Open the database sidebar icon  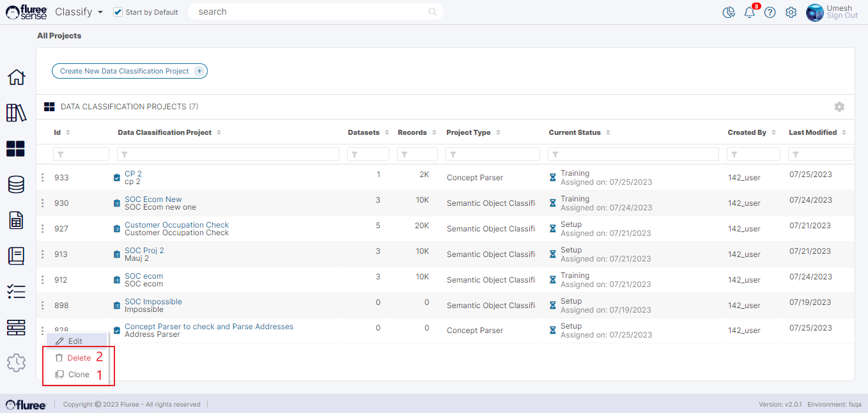[x=16, y=185]
